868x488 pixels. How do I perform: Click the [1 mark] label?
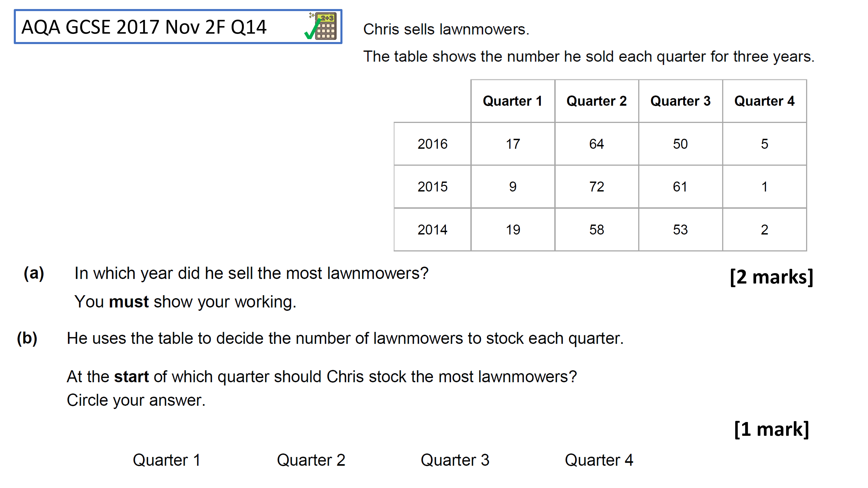tap(772, 429)
